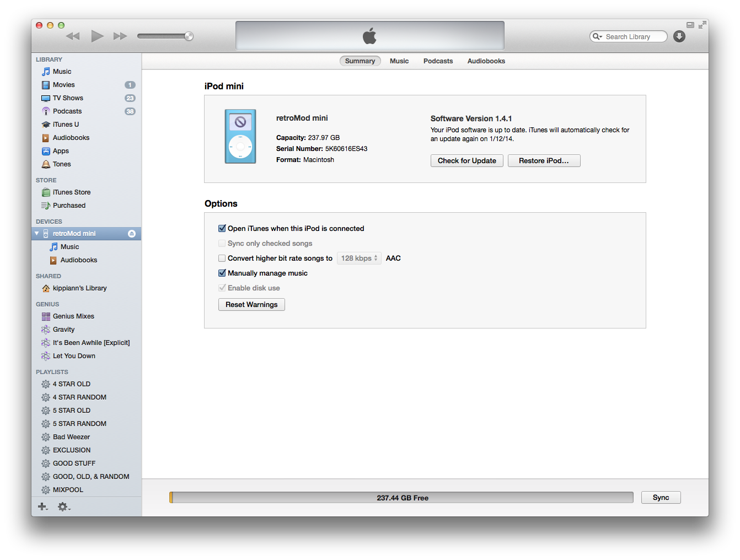Click the iPod device icon beside retroMod mini
This screenshot has height=560, width=740.
[x=46, y=234]
